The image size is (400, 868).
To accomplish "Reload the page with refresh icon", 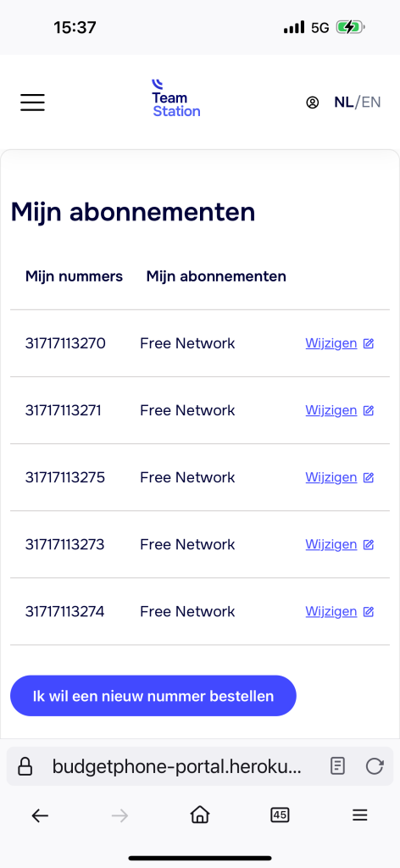I will [x=375, y=766].
